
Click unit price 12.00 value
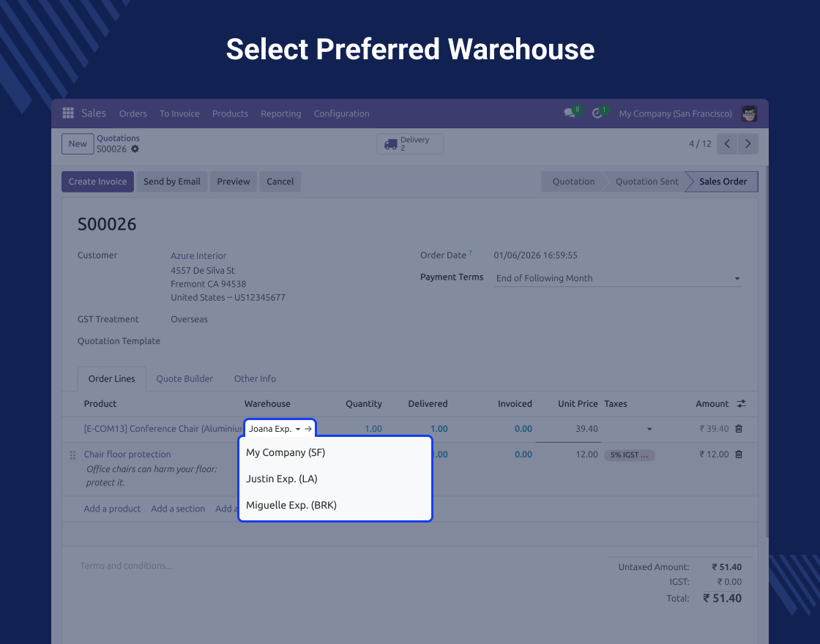pyautogui.click(x=586, y=454)
